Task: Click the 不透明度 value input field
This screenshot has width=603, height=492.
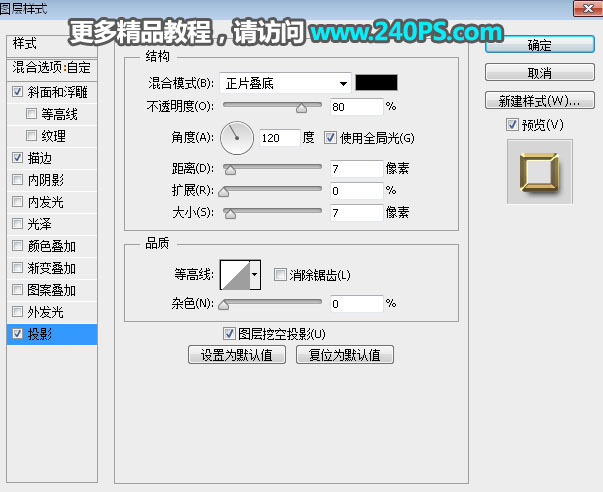Action: pos(355,106)
